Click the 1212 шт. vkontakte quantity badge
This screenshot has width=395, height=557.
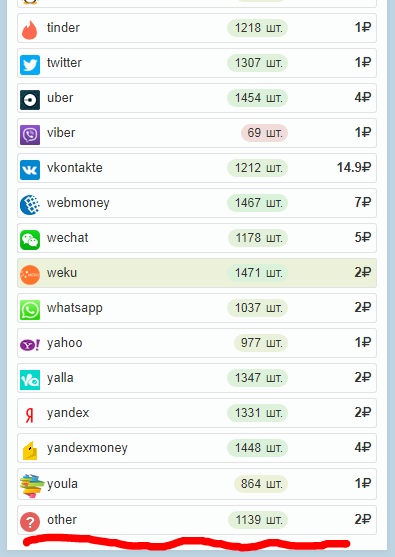(x=258, y=168)
